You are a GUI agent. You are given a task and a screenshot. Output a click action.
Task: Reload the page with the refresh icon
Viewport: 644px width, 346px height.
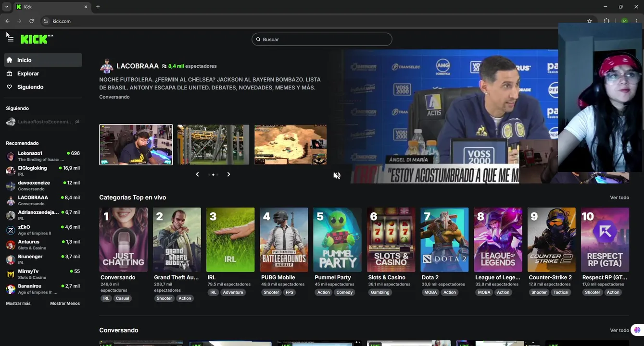tap(31, 21)
